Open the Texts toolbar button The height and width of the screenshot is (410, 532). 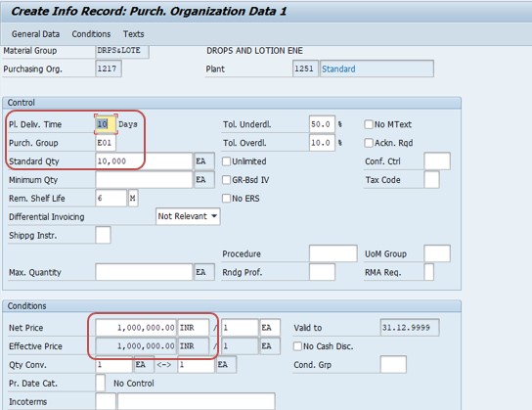click(133, 34)
